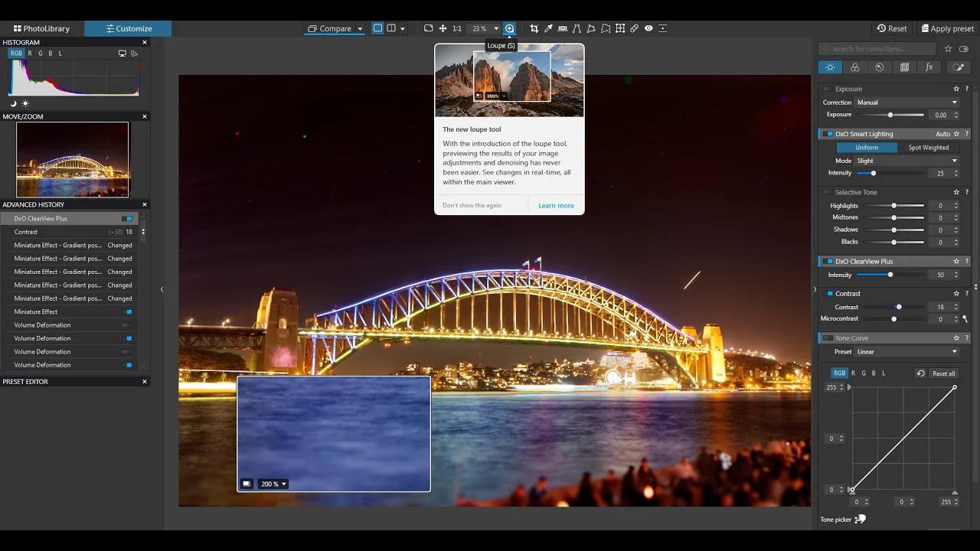
Task: Select the force parallels perspective tool
Action: [577, 28]
